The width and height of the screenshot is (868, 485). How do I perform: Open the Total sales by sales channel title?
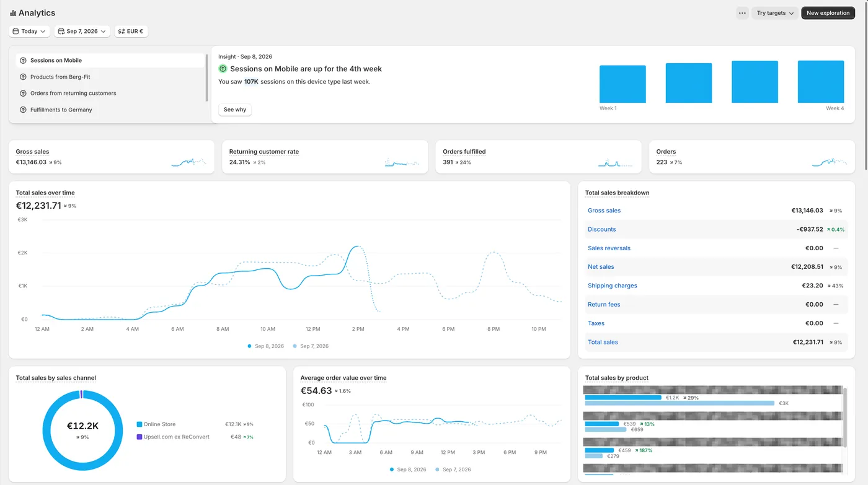56,378
